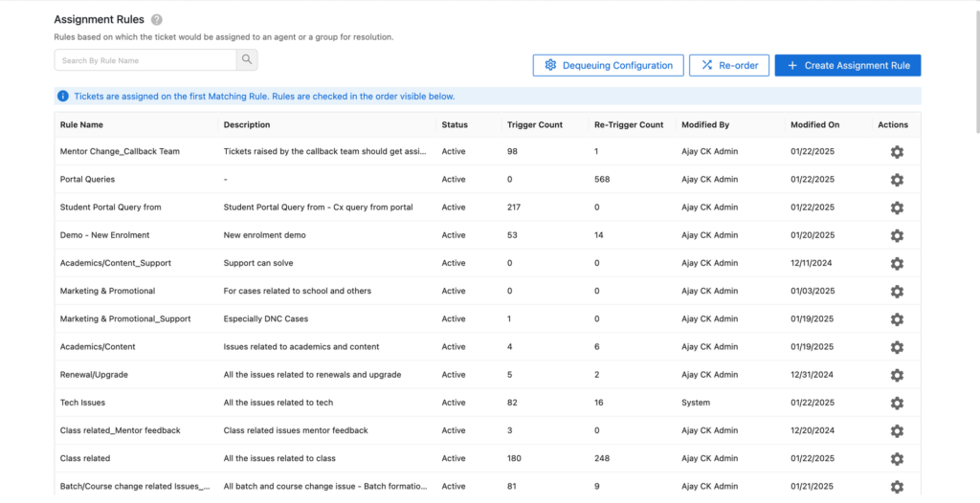Click the Rule Name column header
Screen dimensions: 980x503
[82, 125]
